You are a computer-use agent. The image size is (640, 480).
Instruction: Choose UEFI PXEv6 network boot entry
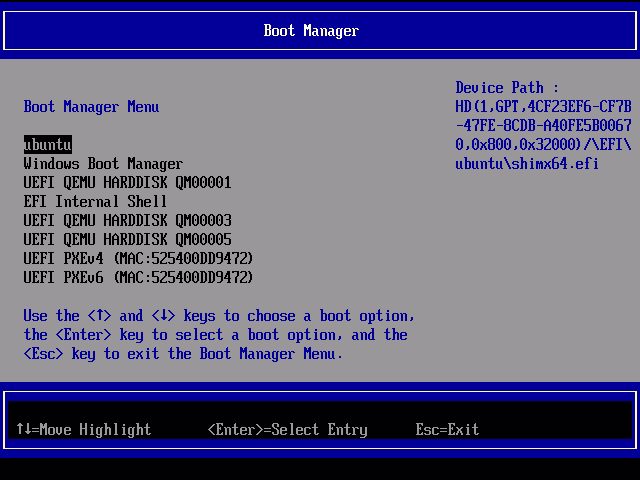(x=138, y=278)
